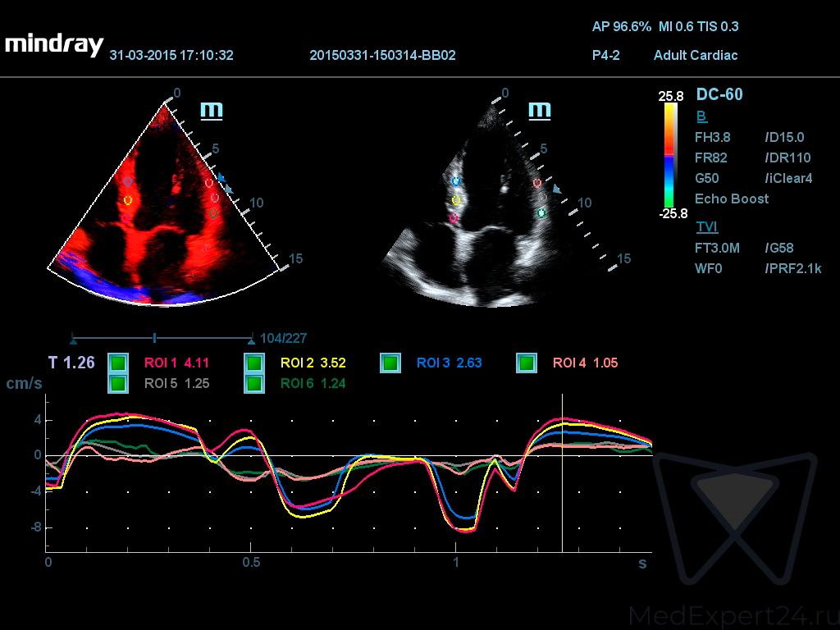
Task: Toggle the ROI 5 green checkbox
Action: [118, 384]
